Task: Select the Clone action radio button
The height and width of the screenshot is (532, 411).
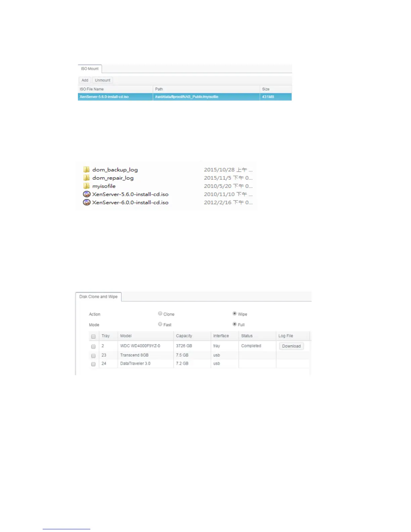Action: tap(160, 313)
